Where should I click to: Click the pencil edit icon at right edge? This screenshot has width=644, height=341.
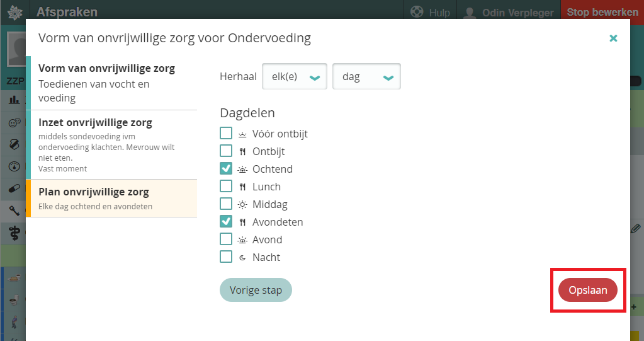pyautogui.click(x=636, y=228)
